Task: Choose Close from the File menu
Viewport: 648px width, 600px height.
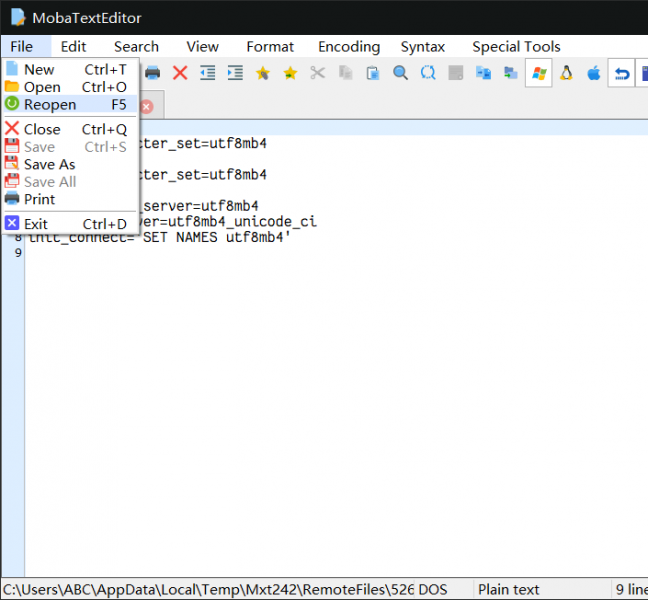Action: (70, 129)
